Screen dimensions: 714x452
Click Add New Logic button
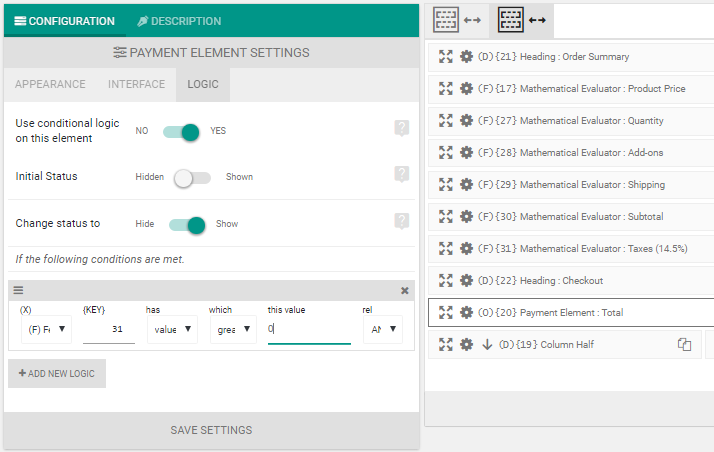(57, 374)
